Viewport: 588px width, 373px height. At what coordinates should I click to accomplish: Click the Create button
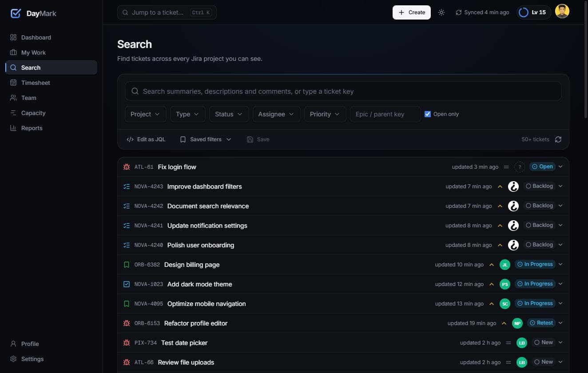pyautogui.click(x=412, y=12)
